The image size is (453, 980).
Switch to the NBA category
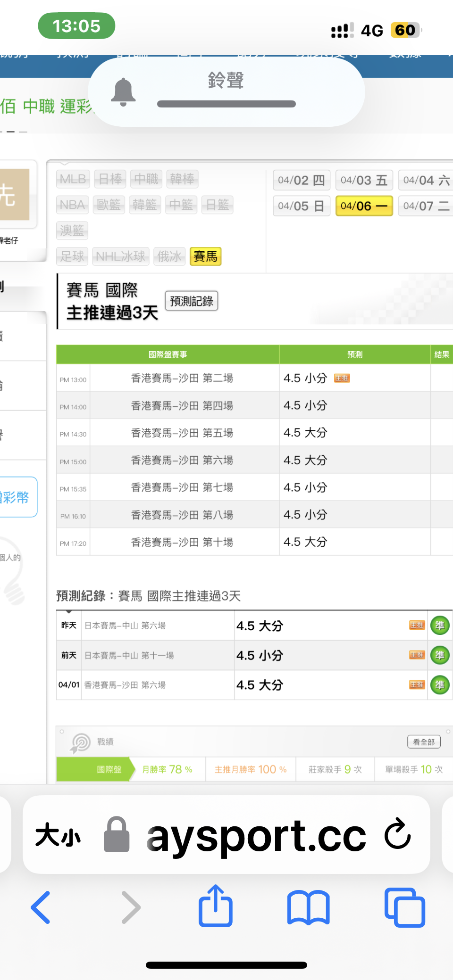[x=72, y=205]
